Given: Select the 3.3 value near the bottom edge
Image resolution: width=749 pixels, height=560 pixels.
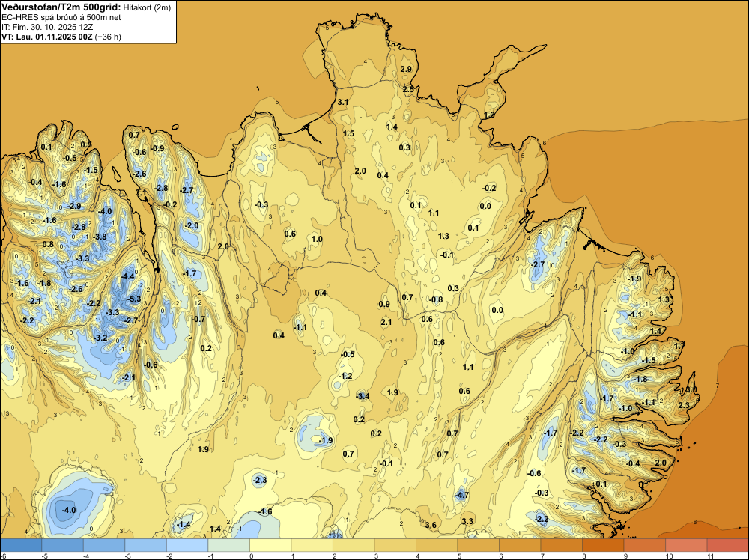Looking at the screenshot, I should click(x=467, y=521).
